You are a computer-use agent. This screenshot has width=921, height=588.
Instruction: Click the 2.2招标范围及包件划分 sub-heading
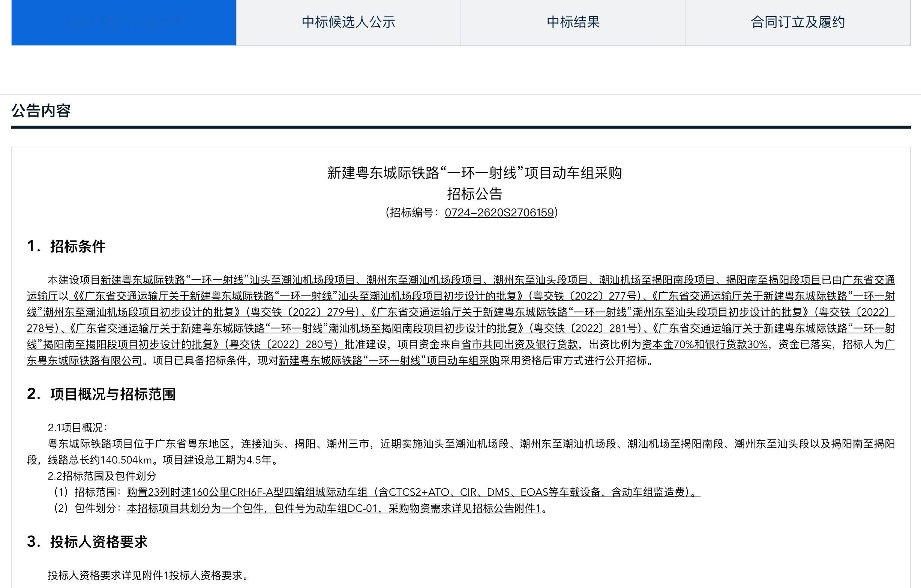[x=102, y=476]
